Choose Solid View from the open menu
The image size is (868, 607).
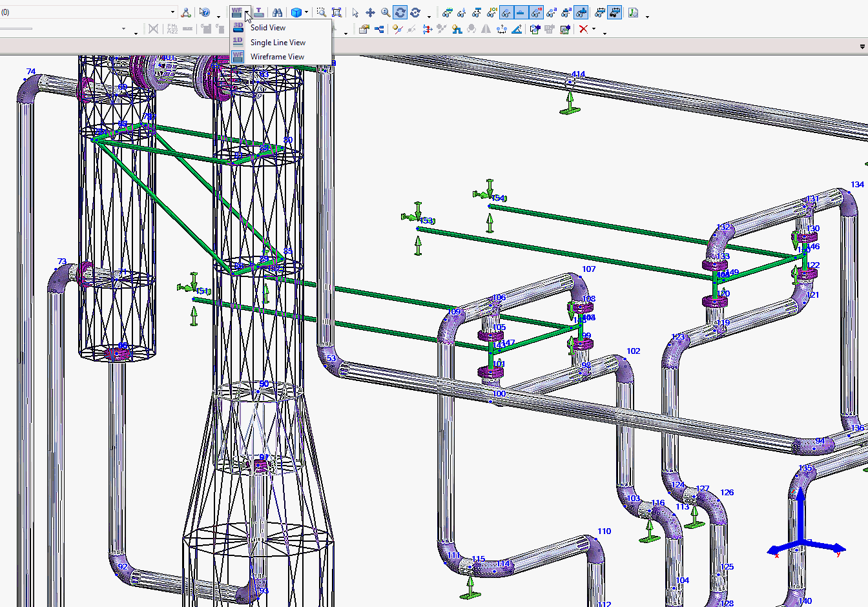click(x=267, y=28)
